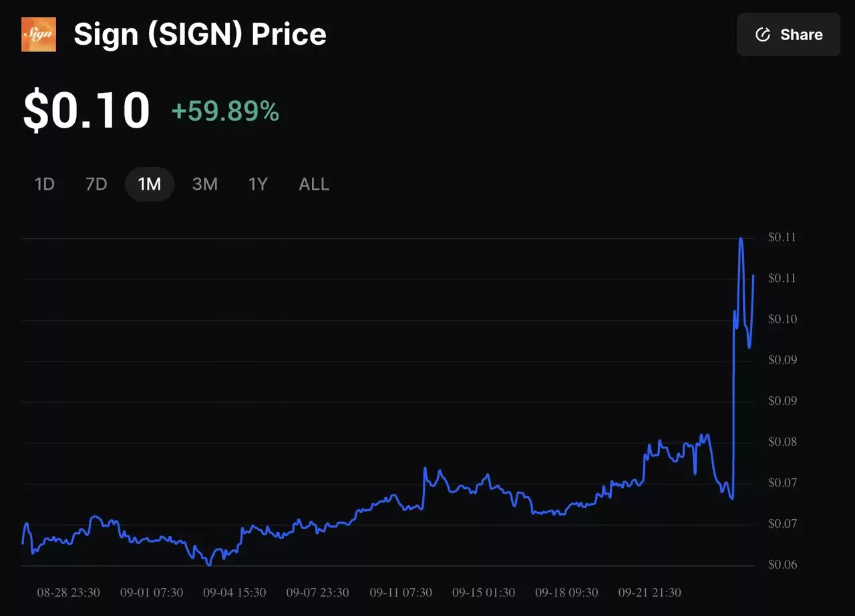Select the 7D time range

click(96, 184)
